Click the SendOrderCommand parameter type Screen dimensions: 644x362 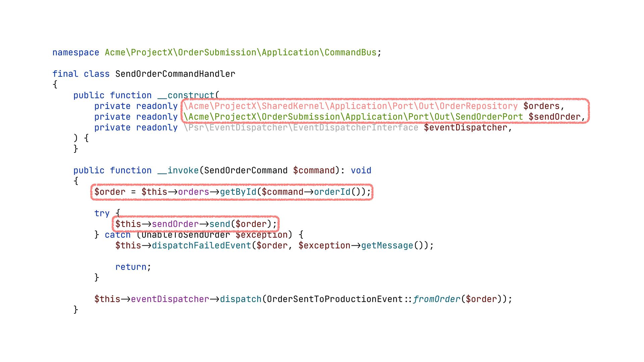[246, 171]
